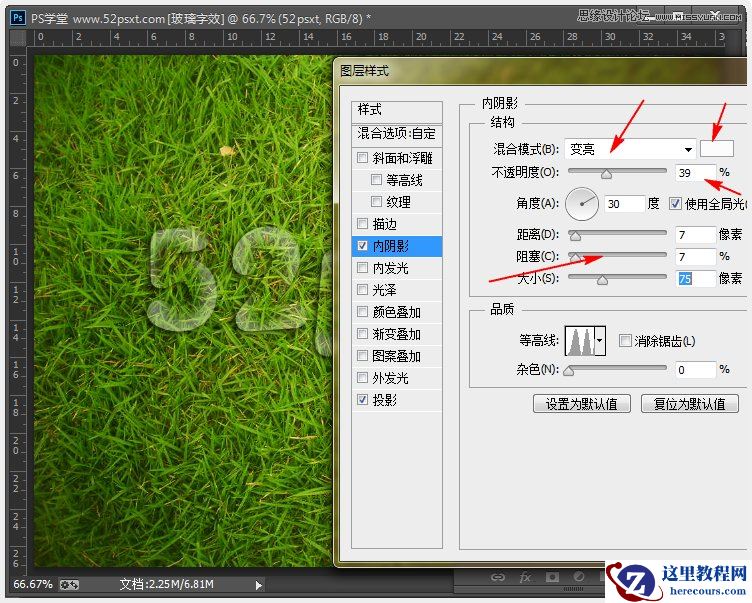The height and width of the screenshot is (603, 752).
Task: Enable the 渐变叠加 checkbox
Action: click(363, 333)
